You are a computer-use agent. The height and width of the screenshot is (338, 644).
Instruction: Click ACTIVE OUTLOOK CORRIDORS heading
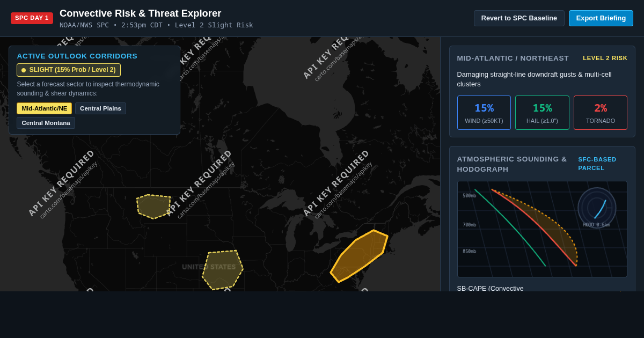[x=77, y=56]
